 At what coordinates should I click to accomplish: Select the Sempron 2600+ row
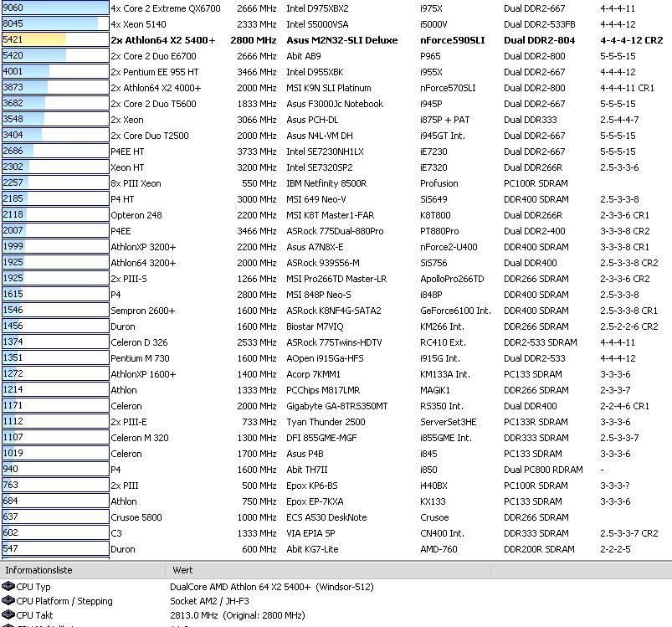pyautogui.click(x=336, y=311)
